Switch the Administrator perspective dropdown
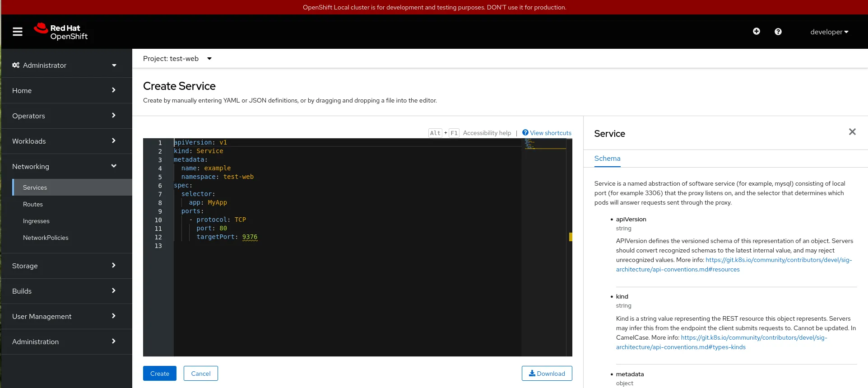 point(65,65)
